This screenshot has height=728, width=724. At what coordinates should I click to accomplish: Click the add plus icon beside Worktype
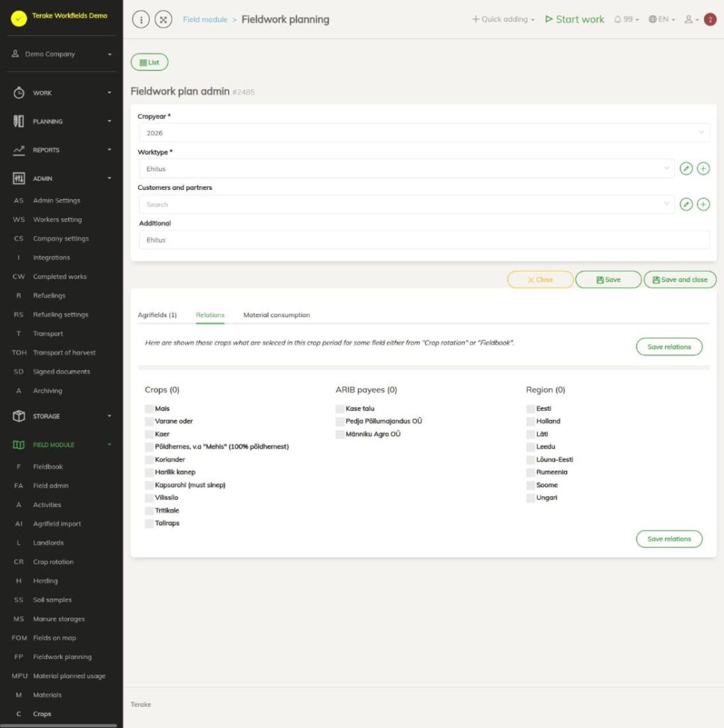[703, 168]
